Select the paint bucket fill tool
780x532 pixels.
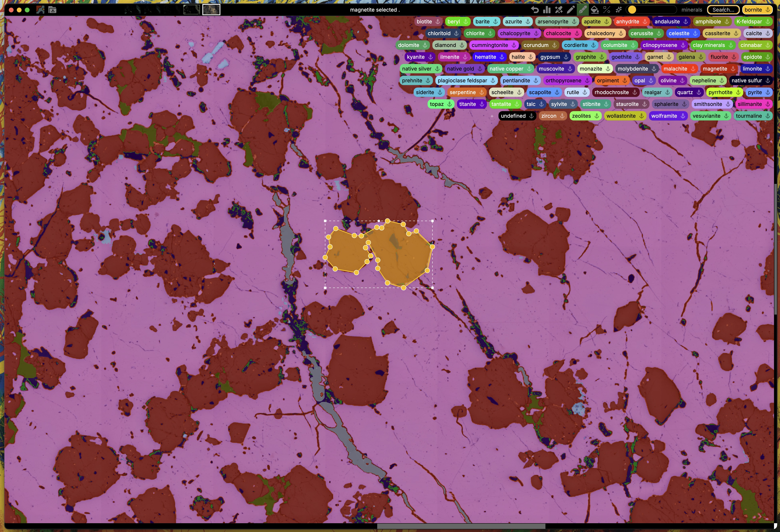point(595,10)
